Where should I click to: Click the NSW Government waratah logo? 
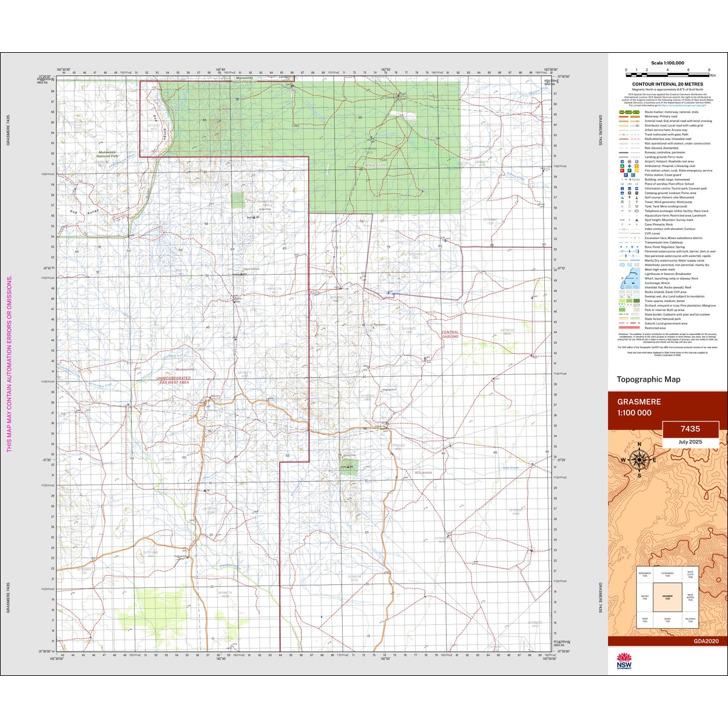[x=624, y=662]
